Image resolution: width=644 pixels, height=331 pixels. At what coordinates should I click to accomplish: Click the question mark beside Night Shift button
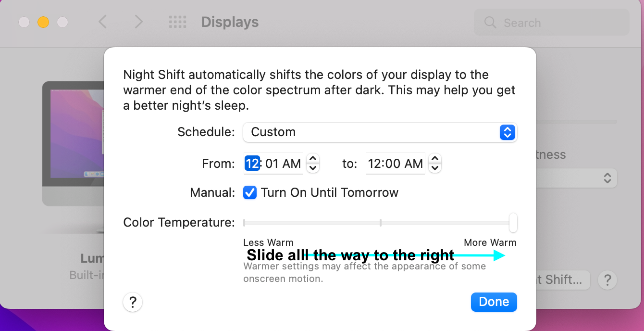point(607,280)
